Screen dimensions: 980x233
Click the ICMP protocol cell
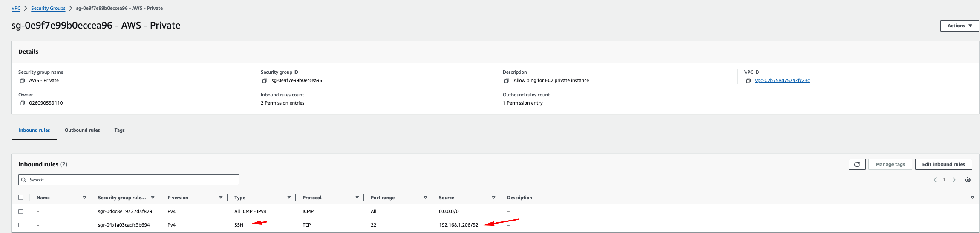tap(308, 211)
